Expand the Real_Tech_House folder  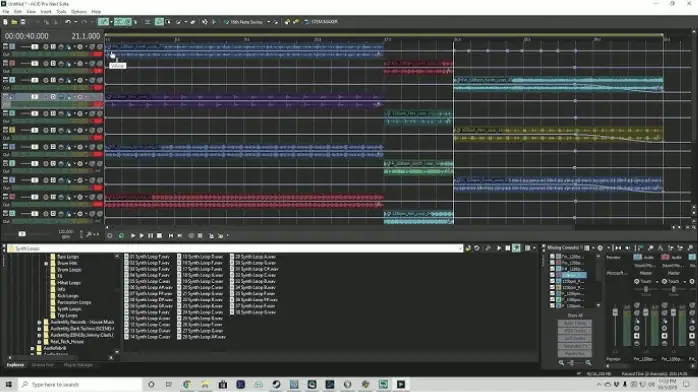point(39,341)
